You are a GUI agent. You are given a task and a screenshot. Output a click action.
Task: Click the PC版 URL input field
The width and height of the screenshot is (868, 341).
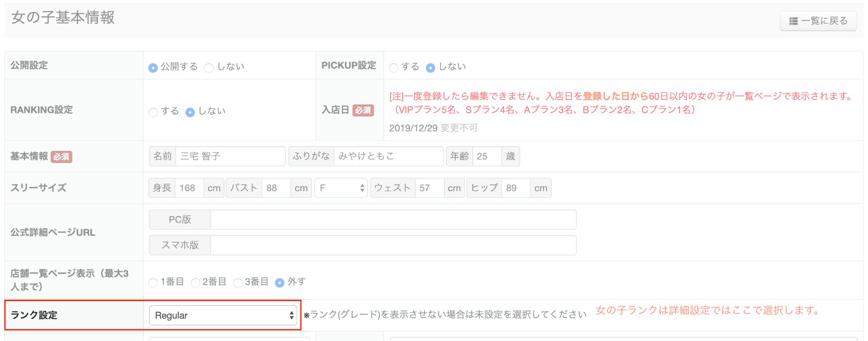393,220
